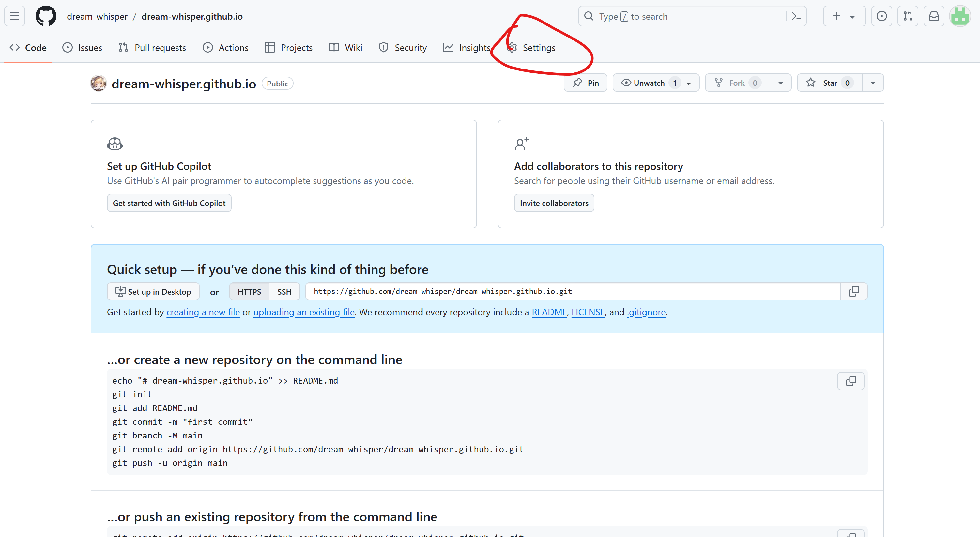Open the issues icon in header
The image size is (980, 537).
(881, 16)
